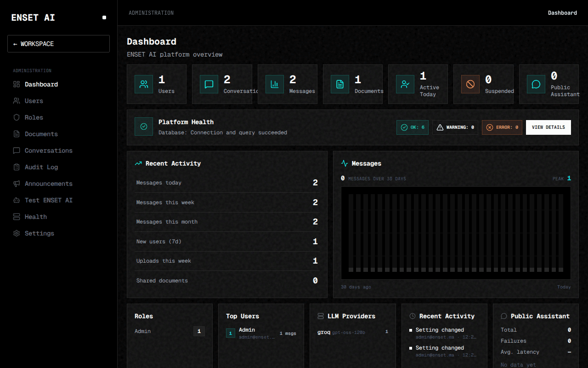The image size is (588, 368).
Task: Click the Uploads this week row
Action: coord(227,261)
